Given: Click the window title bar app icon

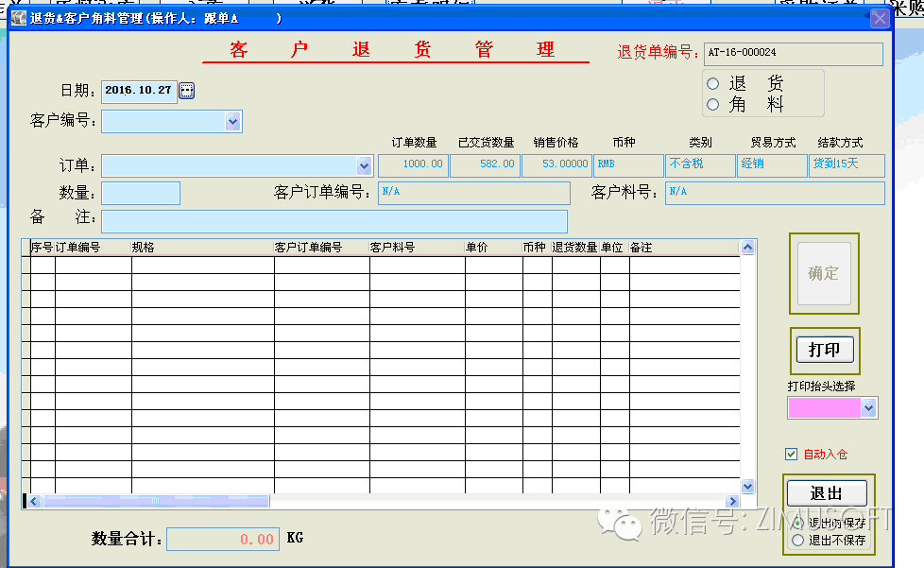Looking at the screenshot, I should pyautogui.click(x=18, y=18).
